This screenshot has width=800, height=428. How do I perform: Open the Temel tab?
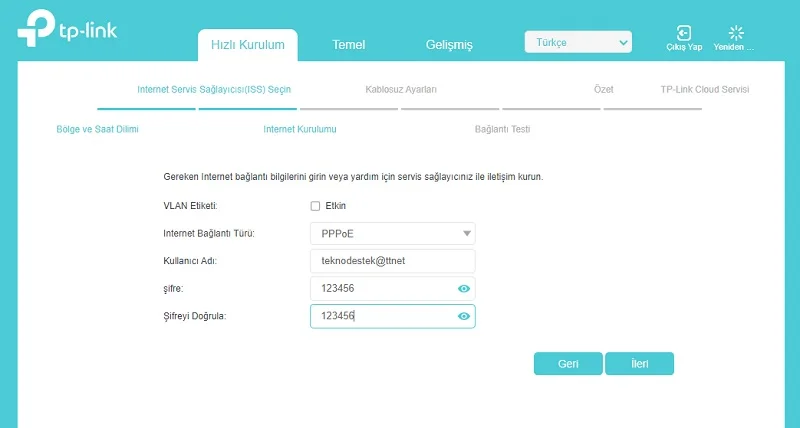click(x=348, y=45)
